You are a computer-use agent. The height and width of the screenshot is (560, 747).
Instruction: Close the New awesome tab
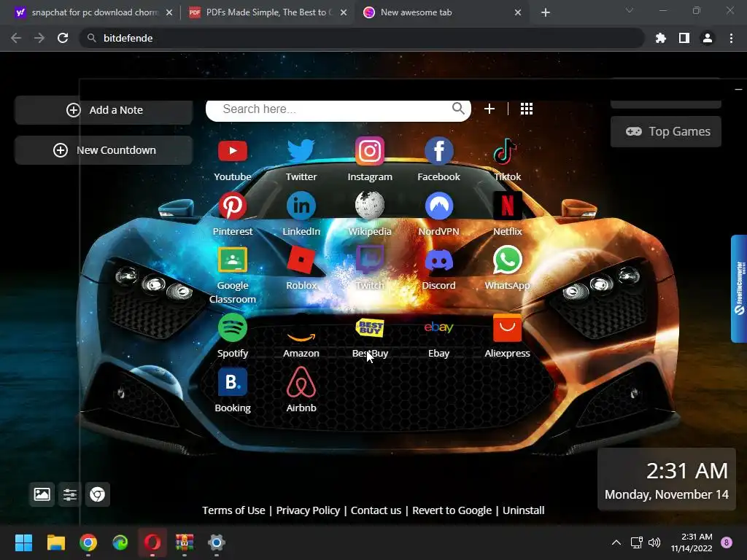518,12
